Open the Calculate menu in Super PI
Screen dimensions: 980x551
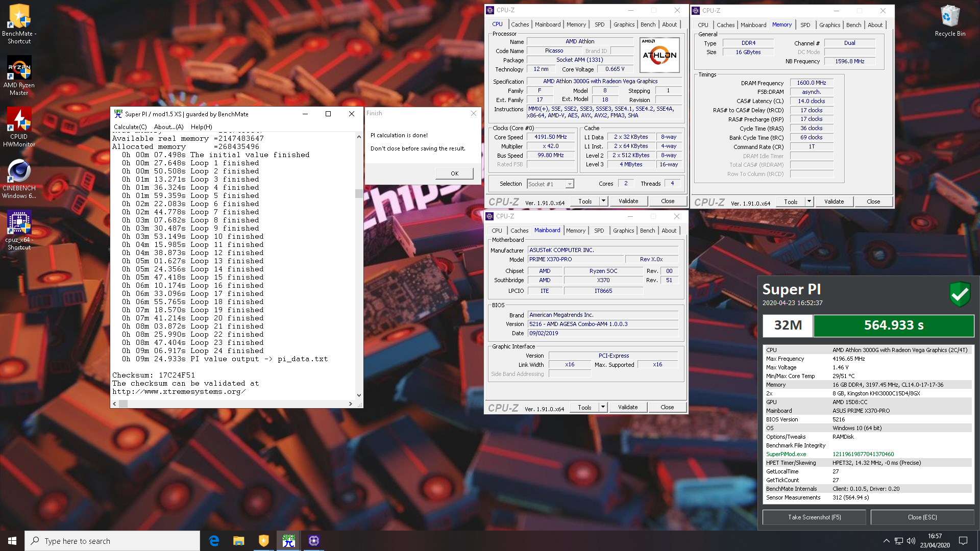pos(130,127)
